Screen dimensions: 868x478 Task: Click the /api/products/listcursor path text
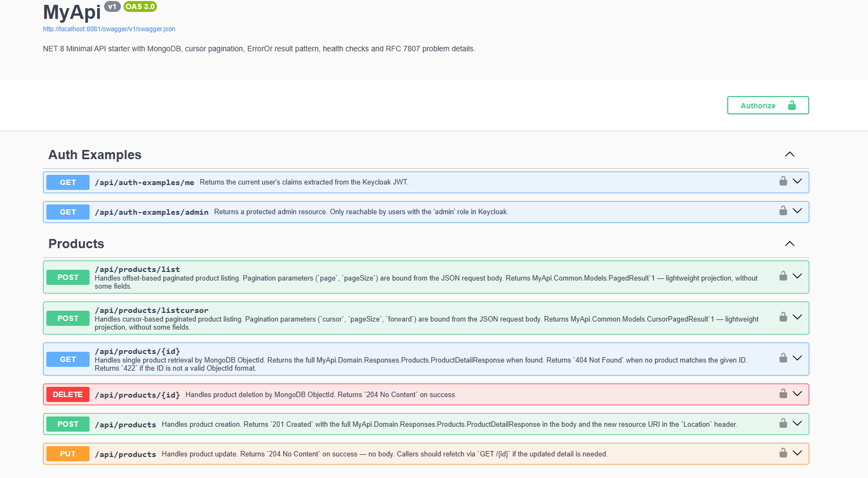152,310
